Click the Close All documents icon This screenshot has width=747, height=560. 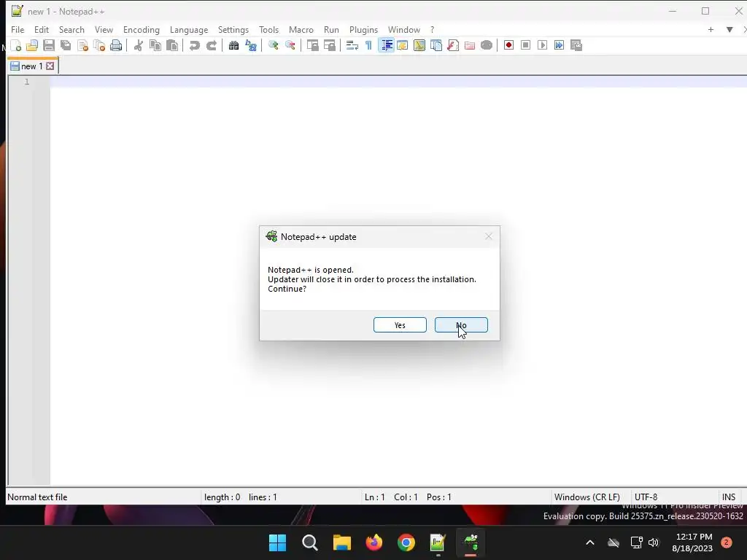[99, 45]
